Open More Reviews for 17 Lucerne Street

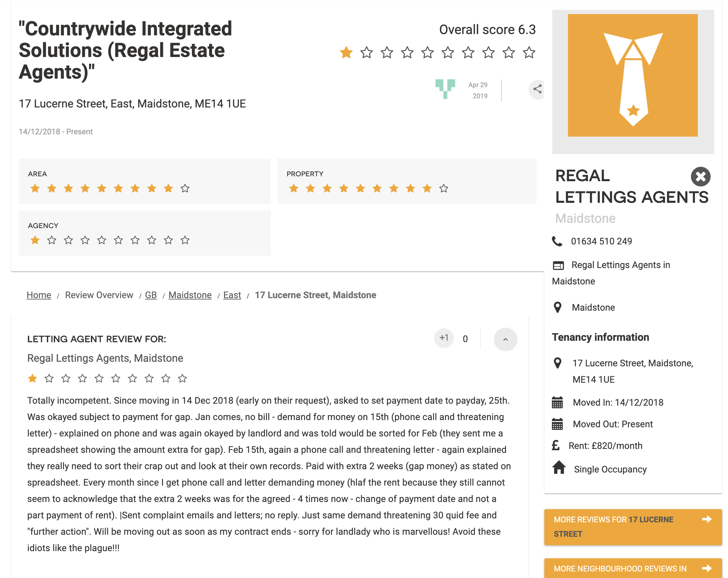633,527
